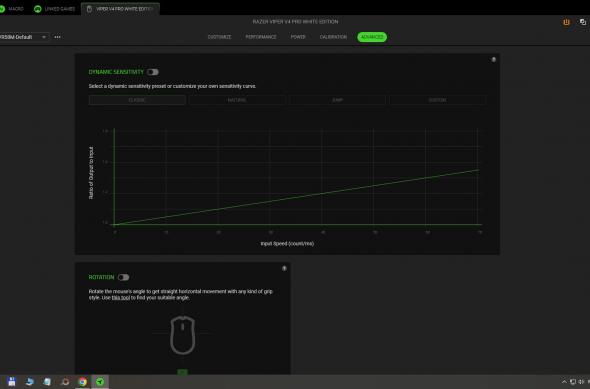Enable the Rotation toggle

[123, 277]
